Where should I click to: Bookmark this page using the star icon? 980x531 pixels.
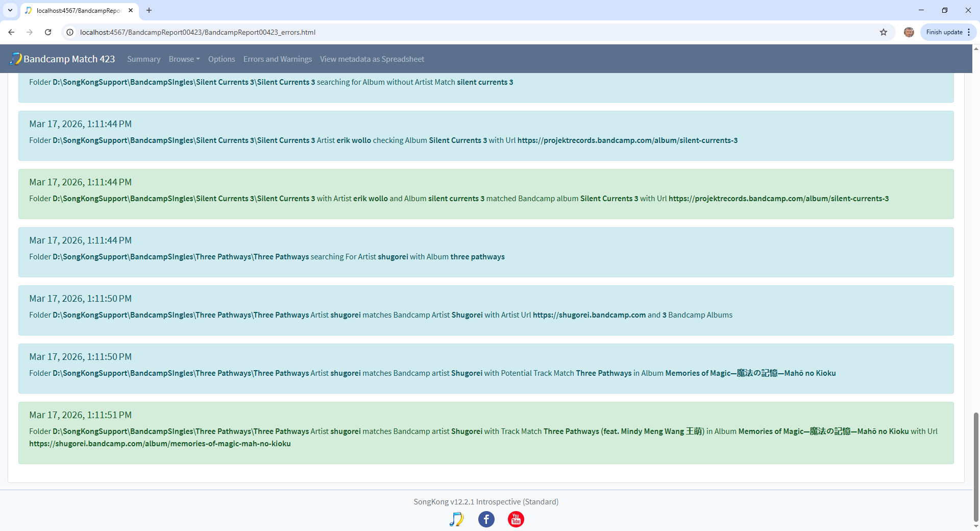point(884,32)
